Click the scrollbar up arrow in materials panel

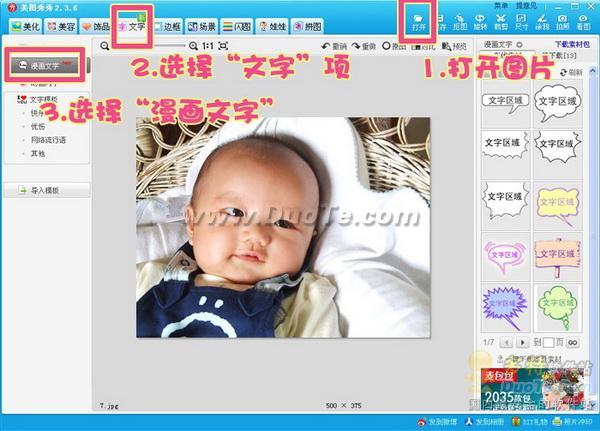tap(592, 71)
